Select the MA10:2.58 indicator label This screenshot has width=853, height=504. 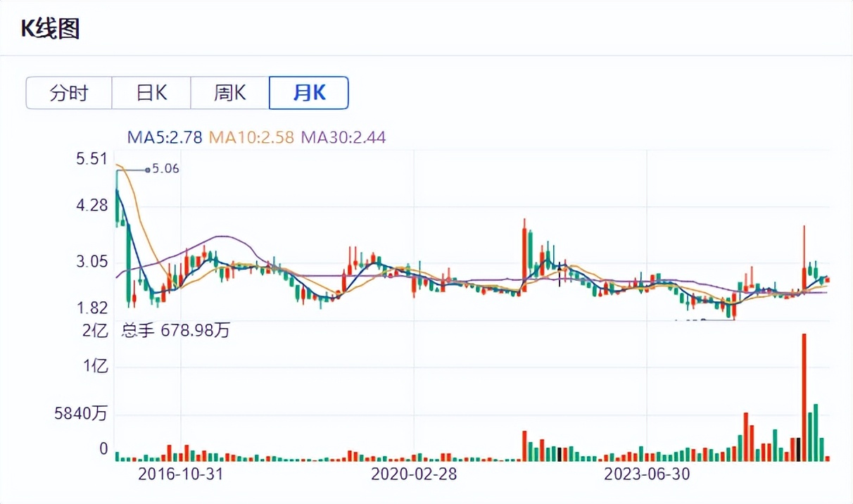253,137
